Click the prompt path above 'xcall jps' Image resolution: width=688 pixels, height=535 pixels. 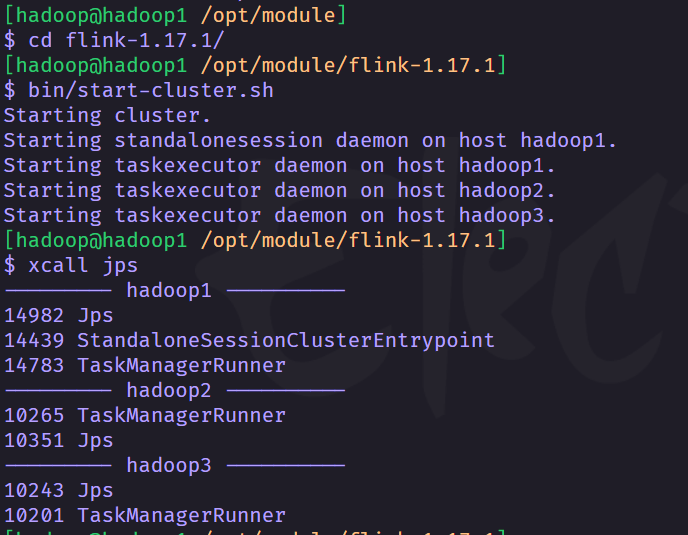(x=348, y=241)
